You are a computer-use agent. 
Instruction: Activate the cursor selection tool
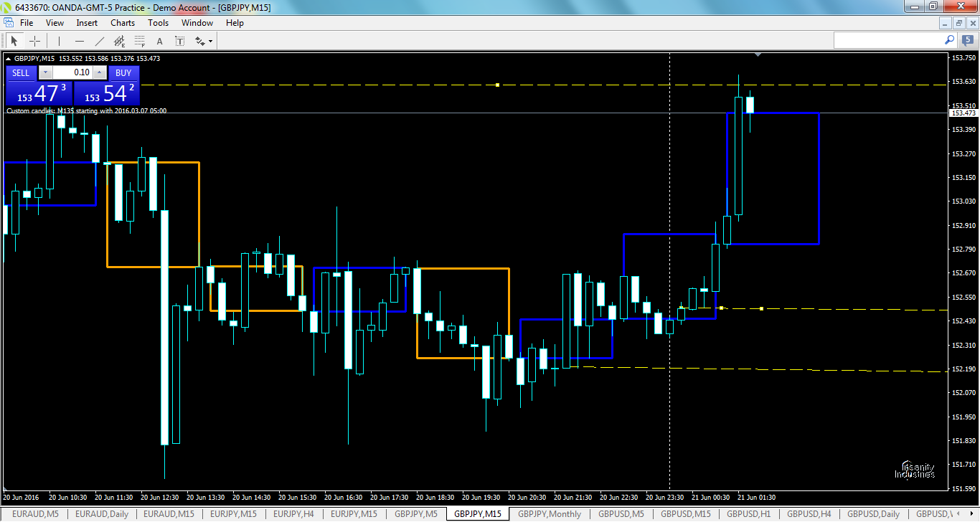click(14, 41)
